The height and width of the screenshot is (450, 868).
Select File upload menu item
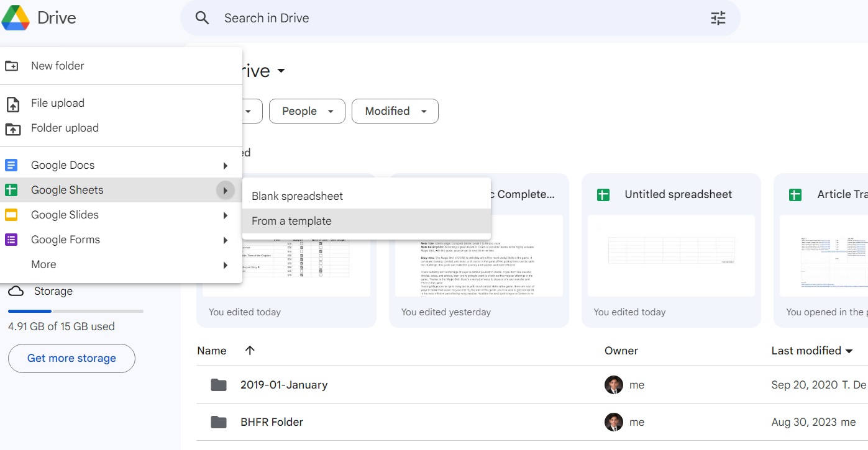click(x=121, y=103)
